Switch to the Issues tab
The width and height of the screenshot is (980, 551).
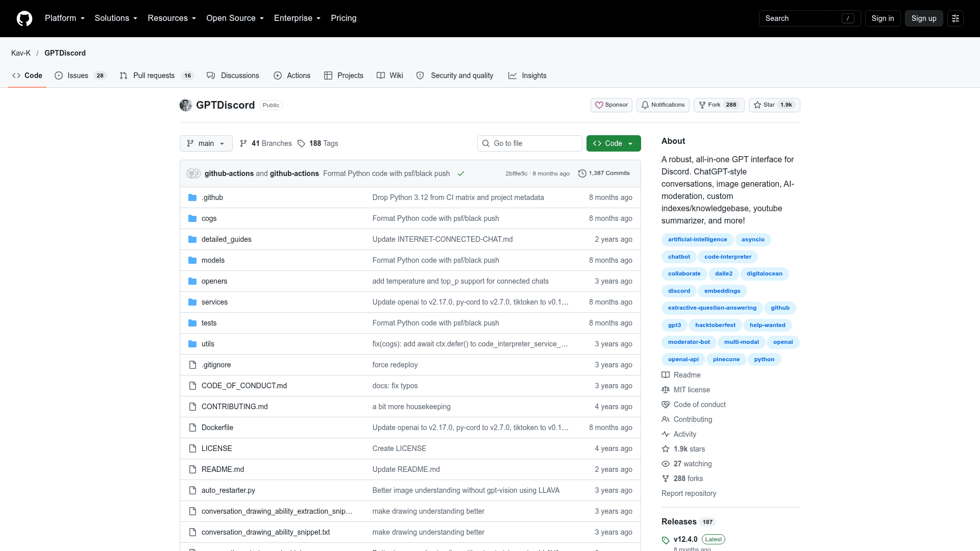(80, 76)
